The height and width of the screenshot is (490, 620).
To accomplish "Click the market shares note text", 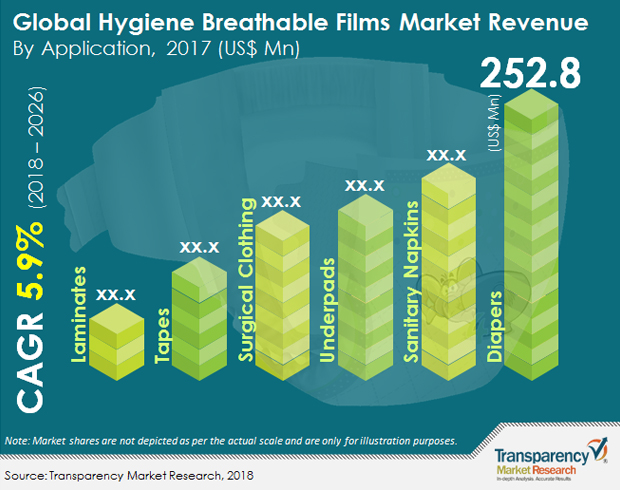I will click(231, 441).
